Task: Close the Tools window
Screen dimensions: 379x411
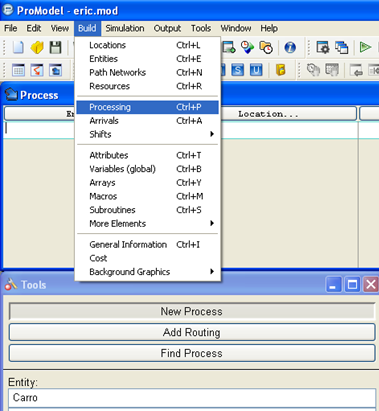Action: [x=371, y=285]
